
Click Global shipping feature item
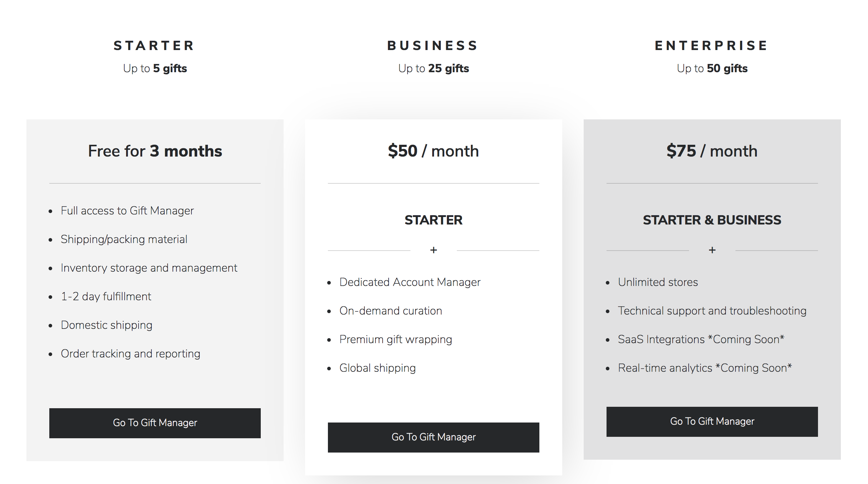click(x=378, y=368)
